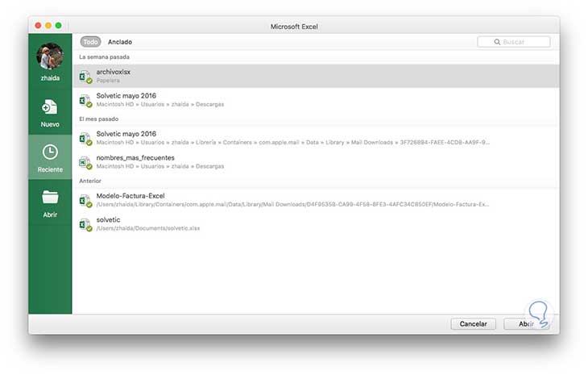The image size is (588, 375).
Task: Click the file icon for solvetic.xlsx
Action: coord(85,224)
